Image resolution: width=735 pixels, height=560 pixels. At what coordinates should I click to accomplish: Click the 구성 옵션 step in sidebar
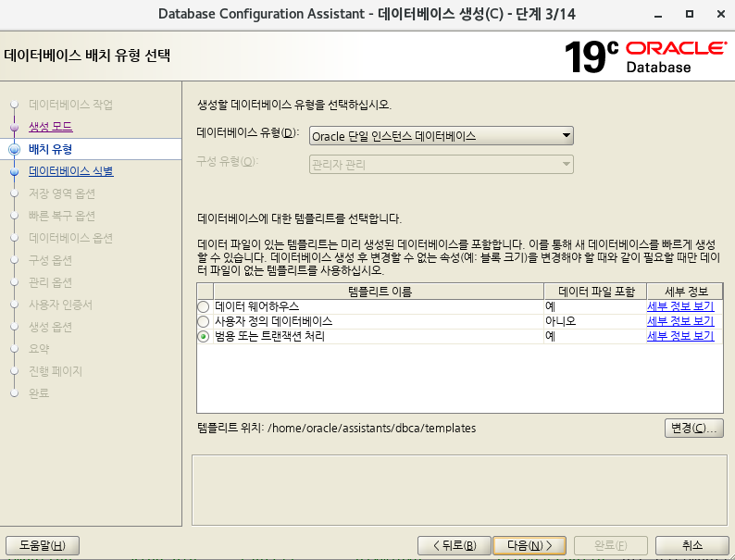click(50, 260)
